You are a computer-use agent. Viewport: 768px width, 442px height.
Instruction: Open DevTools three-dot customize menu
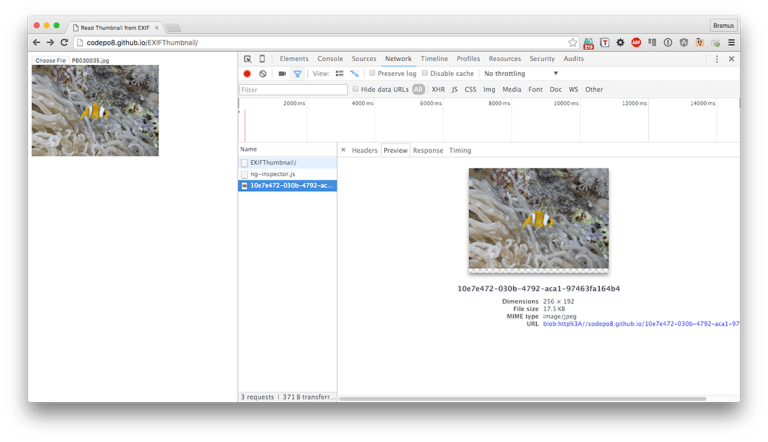[716, 59]
